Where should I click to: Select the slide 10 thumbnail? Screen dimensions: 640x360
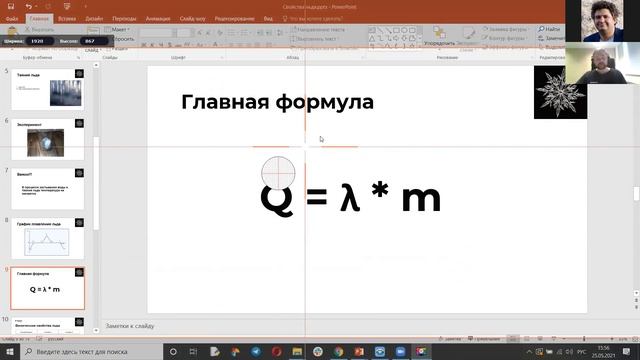[47, 326]
